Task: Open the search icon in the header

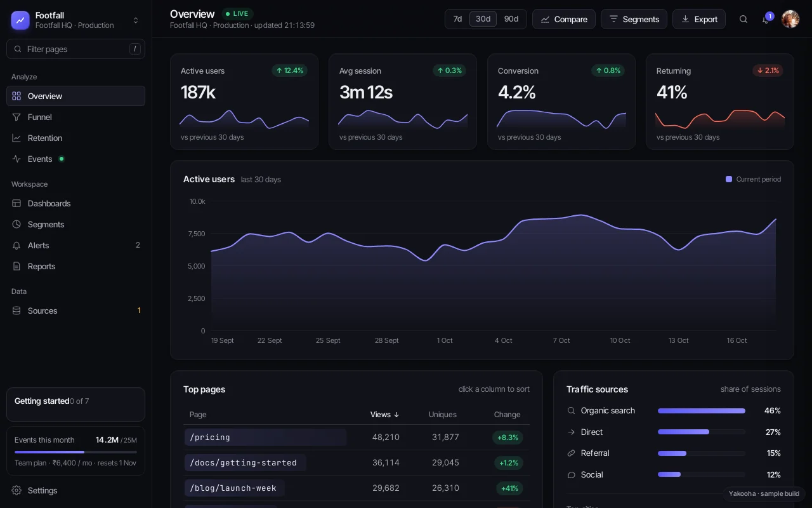Action: (743, 19)
